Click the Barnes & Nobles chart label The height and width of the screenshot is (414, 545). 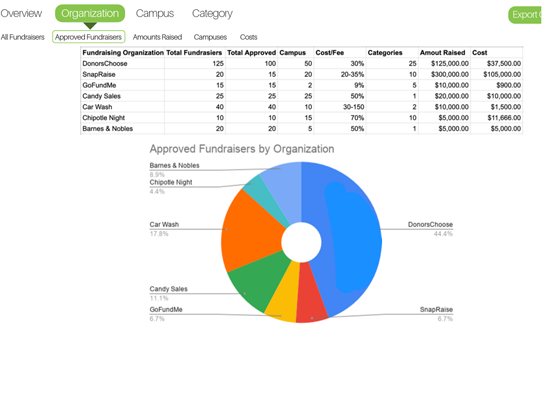174,165
